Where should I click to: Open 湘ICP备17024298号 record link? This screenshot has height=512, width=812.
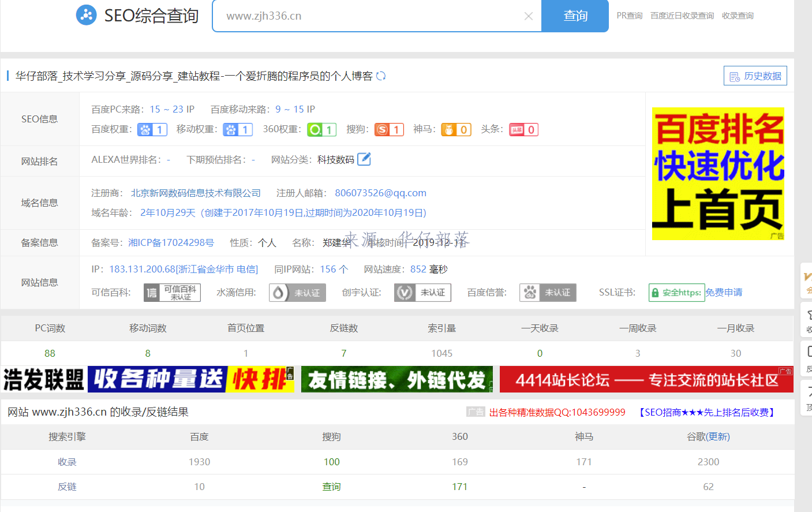(x=171, y=242)
